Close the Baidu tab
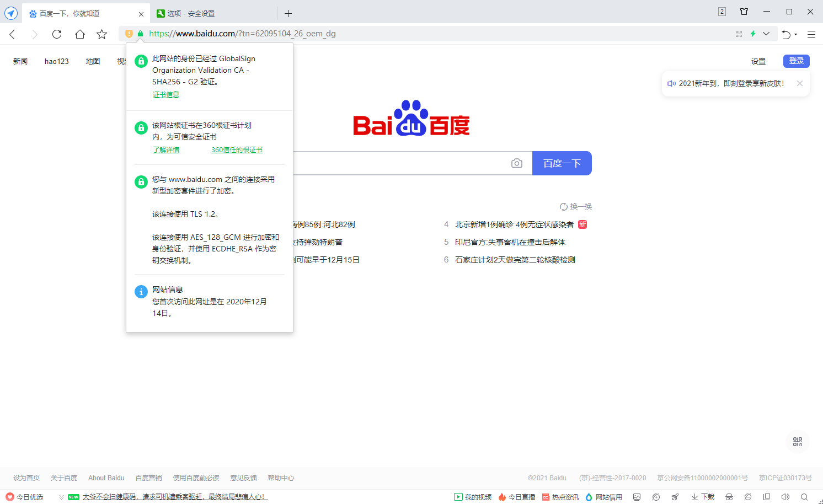Screen dimensions: 823x504 [141, 14]
